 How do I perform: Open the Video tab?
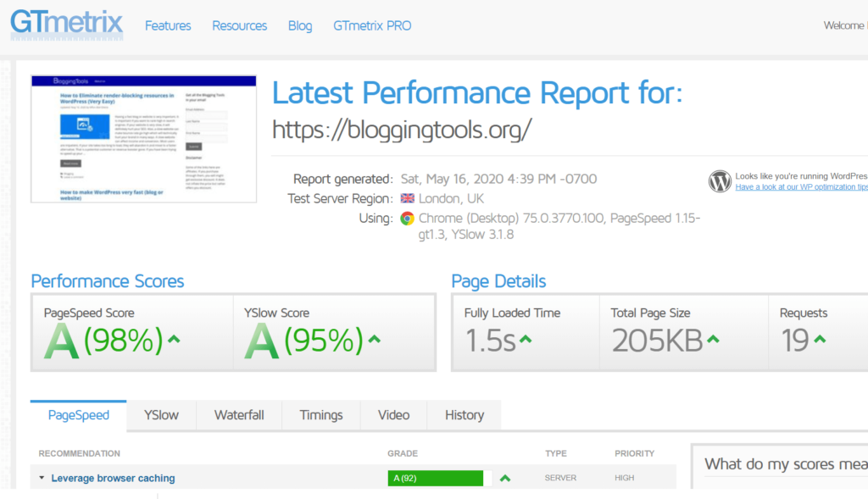393,415
